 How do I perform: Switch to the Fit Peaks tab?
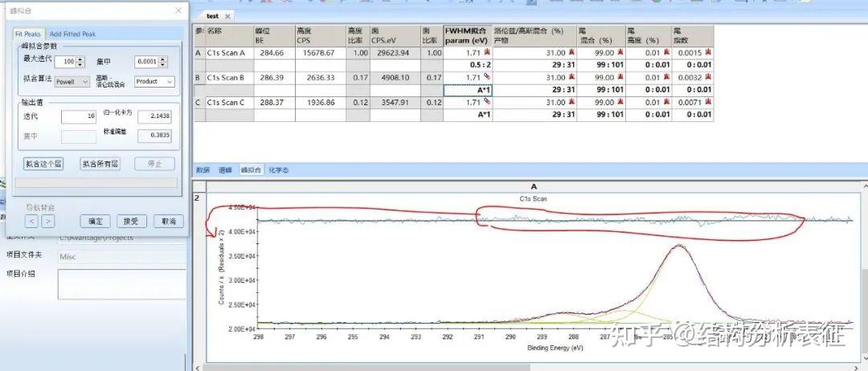pos(27,34)
